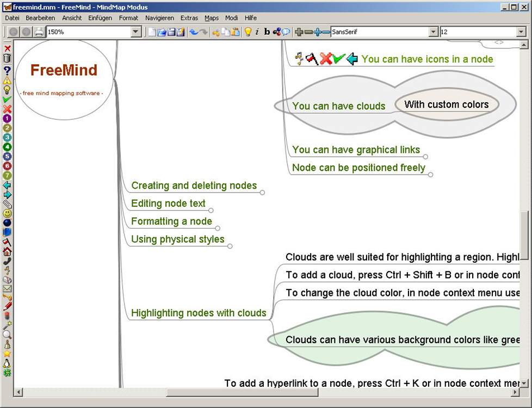Screen dimensions: 532x408
Task: Add the red priority 6 icon
Action: coord(7,166)
